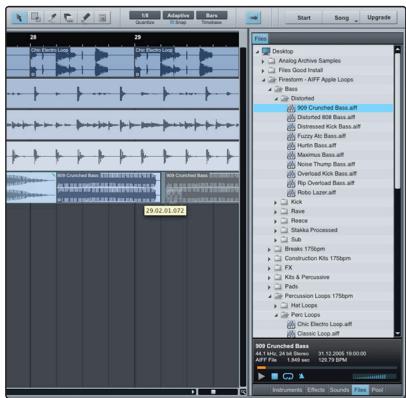Collapse the Perc Loops folder
Viewport: 406px width, 398px height.
click(x=276, y=315)
